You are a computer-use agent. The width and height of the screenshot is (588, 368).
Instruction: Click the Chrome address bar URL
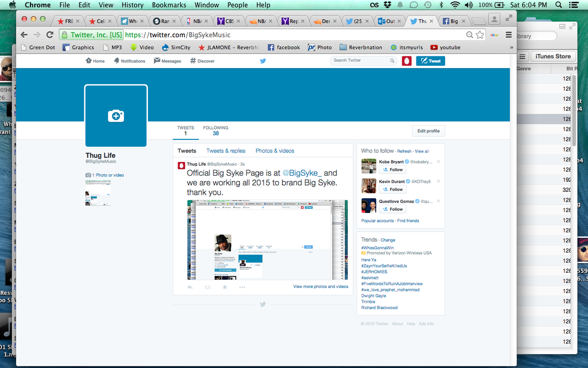click(x=177, y=35)
